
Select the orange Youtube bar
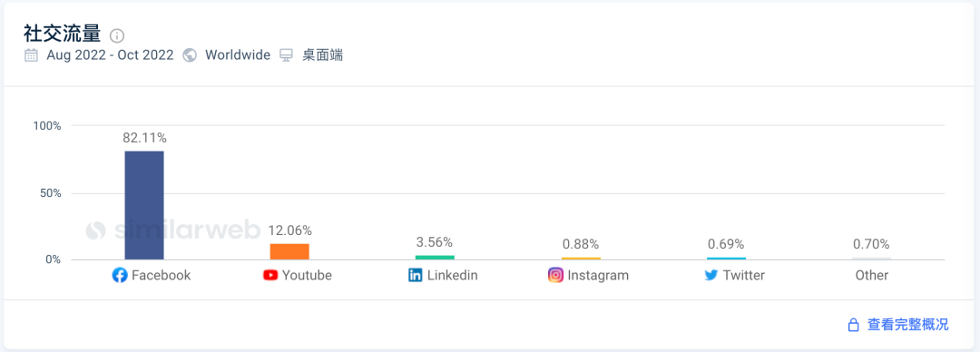289,251
